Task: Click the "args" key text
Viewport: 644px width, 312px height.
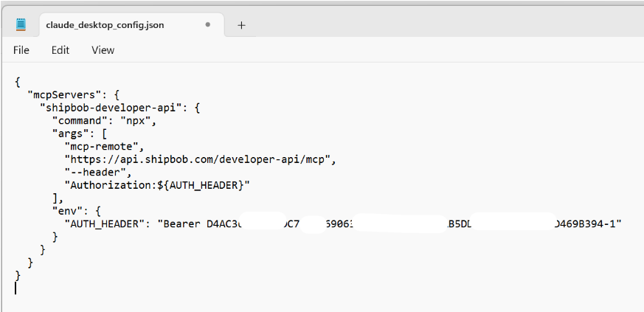Action: [x=71, y=134]
